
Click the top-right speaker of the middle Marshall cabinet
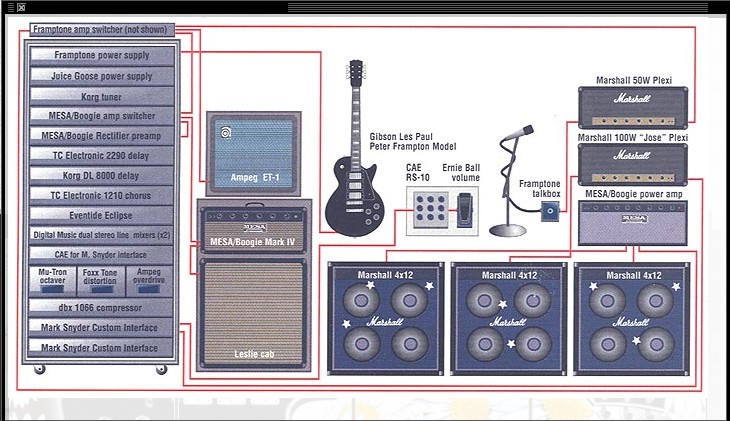(533, 300)
